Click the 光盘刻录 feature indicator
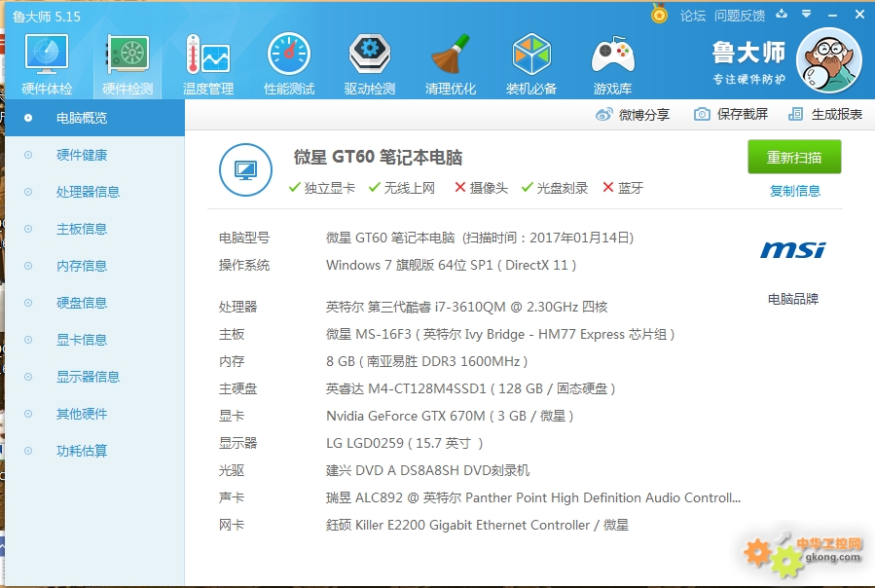 555,188
